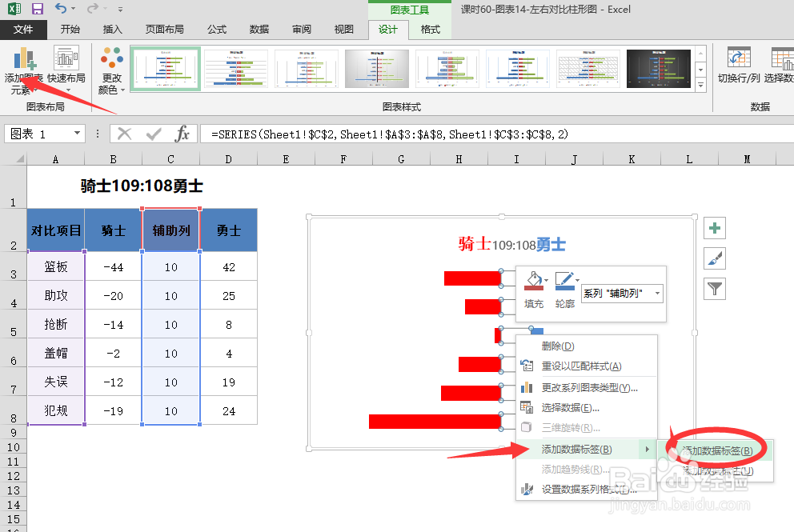Select the gray gradient chart style thumbnail
Image resolution: width=794 pixels, height=532 pixels.
(377, 69)
